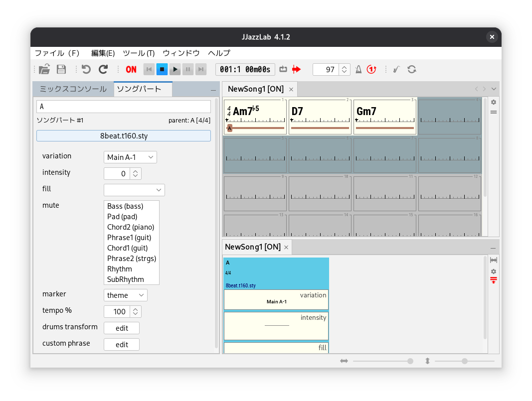Pause playback
532x401 pixels.
pyautogui.click(x=188, y=69)
